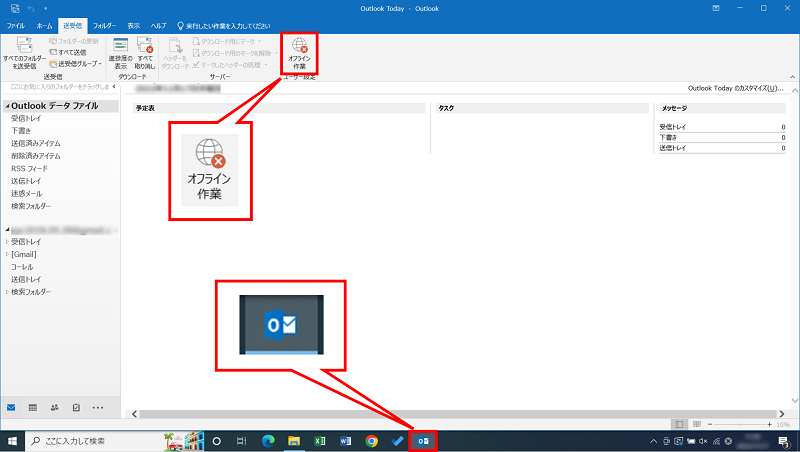
Task: Switch to the フォルダー tab
Action: point(104,26)
